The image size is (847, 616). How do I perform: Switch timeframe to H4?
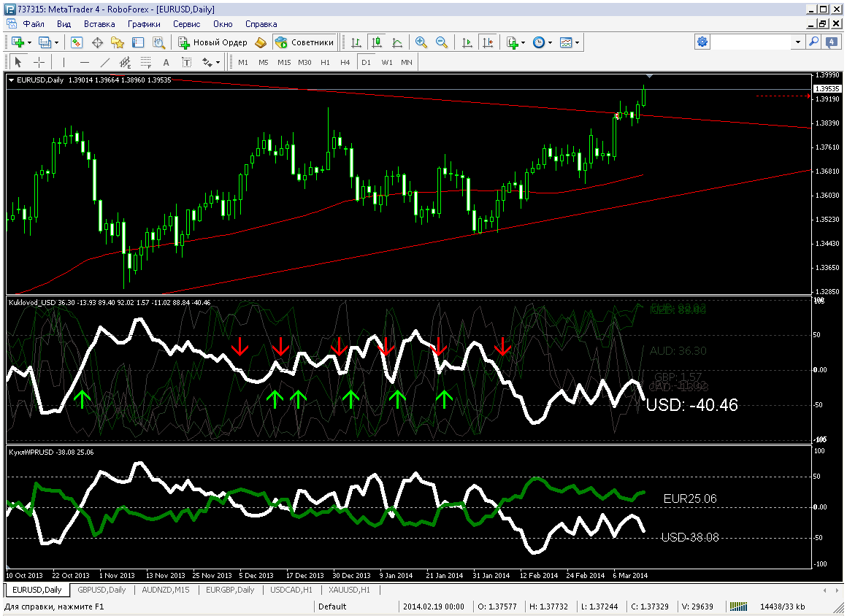(345, 62)
